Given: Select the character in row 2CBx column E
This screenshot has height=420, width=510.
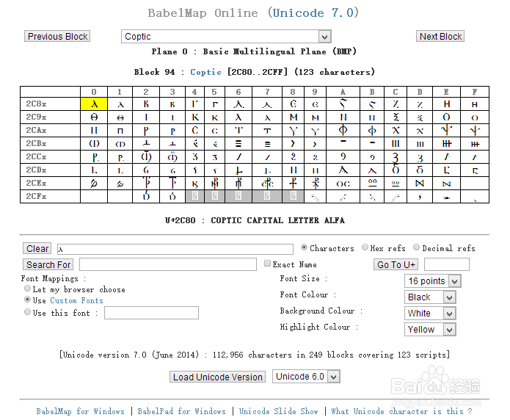Looking at the screenshot, I should [x=446, y=144].
